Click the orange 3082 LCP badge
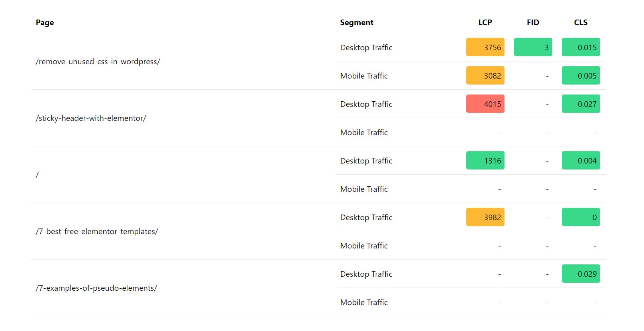Image resolution: width=644 pixels, height=331 pixels. [x=485, y=75]
